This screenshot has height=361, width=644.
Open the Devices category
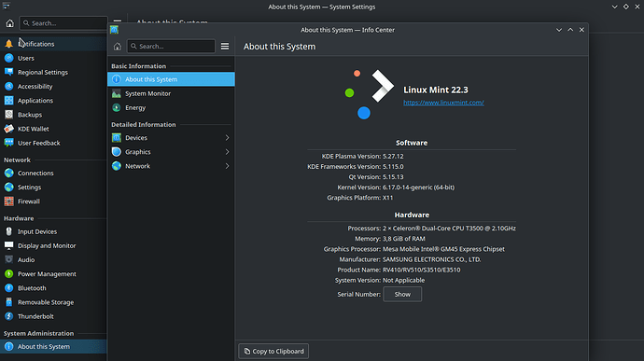point(171,138)
